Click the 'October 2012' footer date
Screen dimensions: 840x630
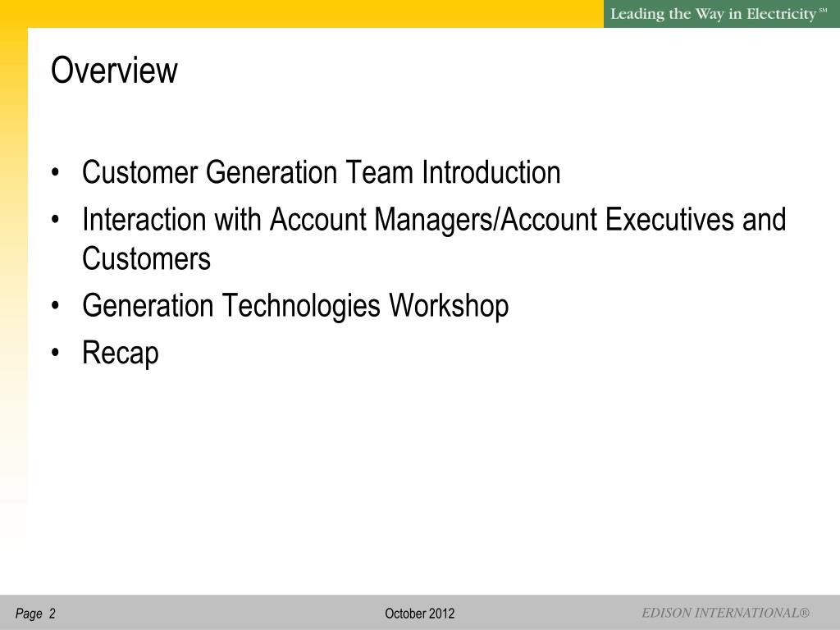[x=419, y=614]
